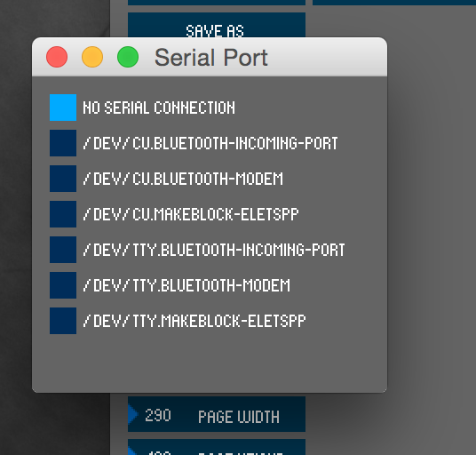Image resolution: width=476 pixels, height=455 pixels.
Task: Click /dev/cu.Bluetooth-Incoming-Port text label
Action: pyautogui.click(x=210, y=143)
